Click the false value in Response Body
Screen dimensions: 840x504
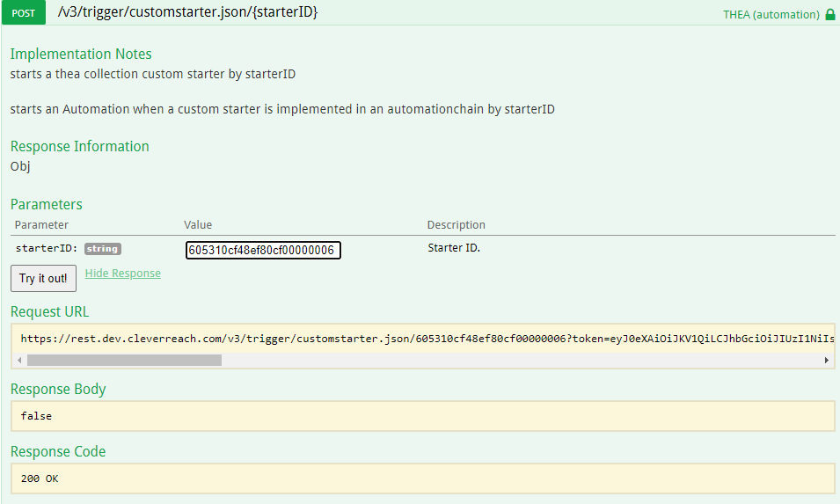coord(36,416)
